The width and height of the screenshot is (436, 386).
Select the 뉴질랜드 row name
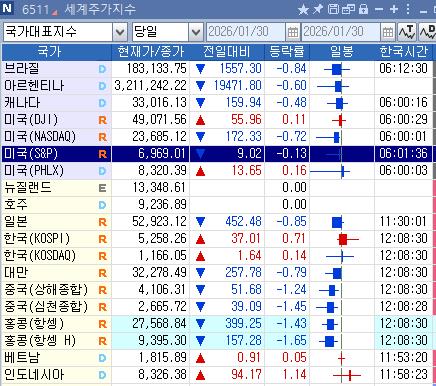[28, 188]
